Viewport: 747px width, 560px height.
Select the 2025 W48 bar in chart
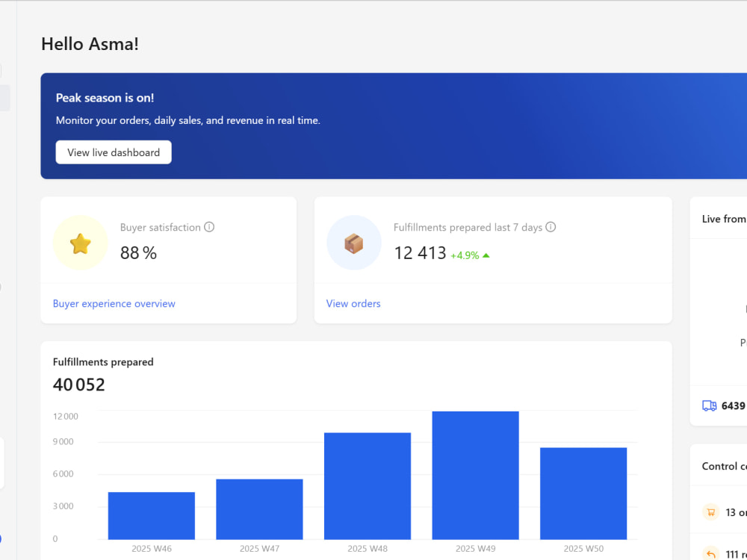[x=368, y=486]
